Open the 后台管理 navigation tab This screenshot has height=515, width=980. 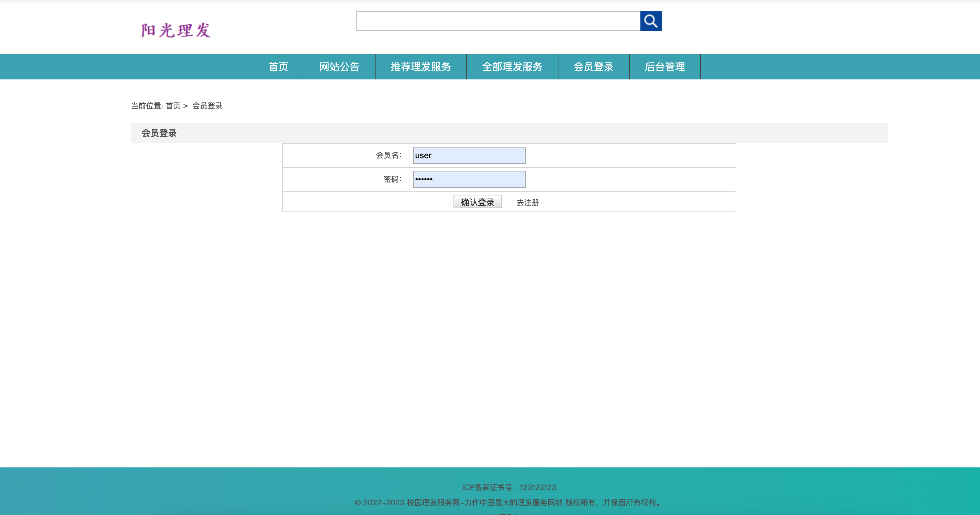(x=665, y=67)
